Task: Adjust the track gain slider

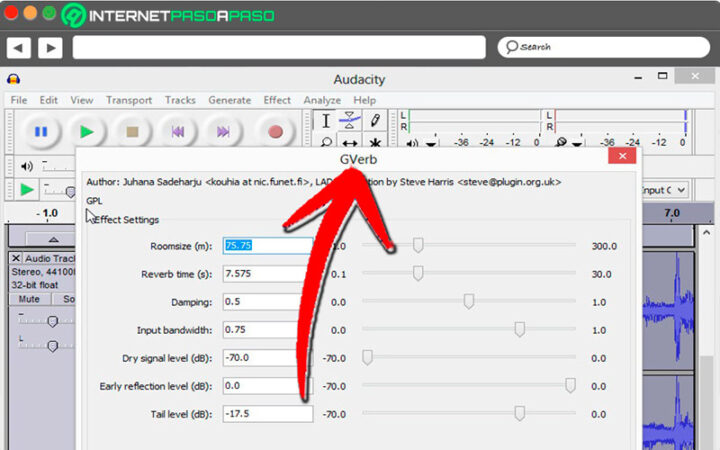Action: 53,321
